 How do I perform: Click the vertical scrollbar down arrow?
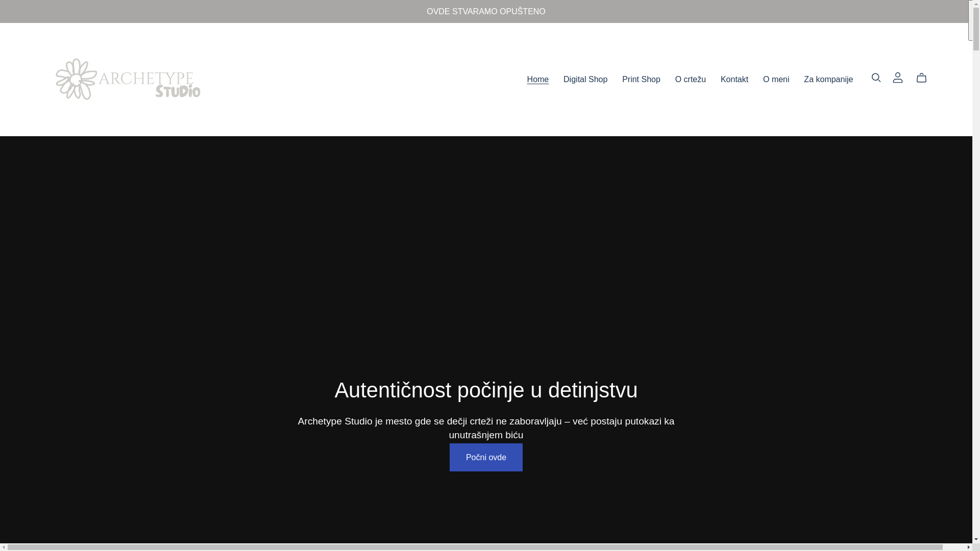976,539
